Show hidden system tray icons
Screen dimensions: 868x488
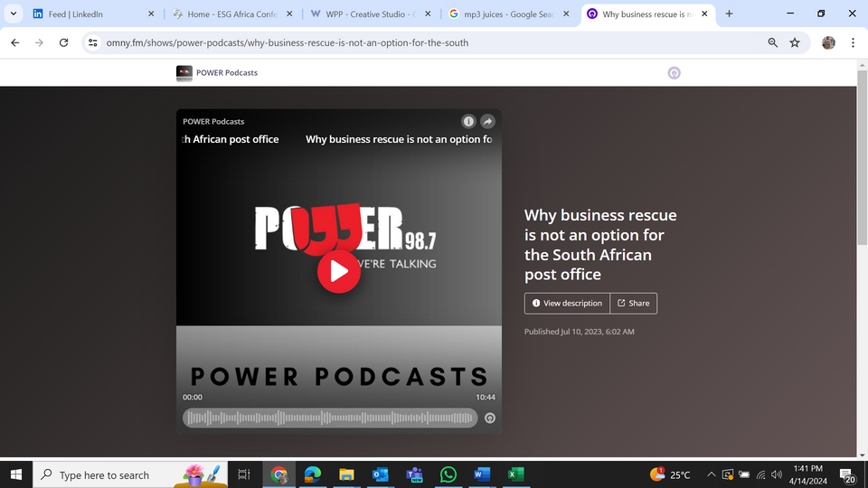point(712,474)
